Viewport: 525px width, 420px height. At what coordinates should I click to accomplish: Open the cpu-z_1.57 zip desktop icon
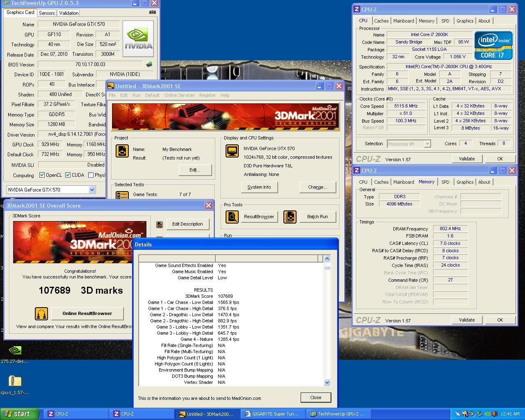[15, 381]
